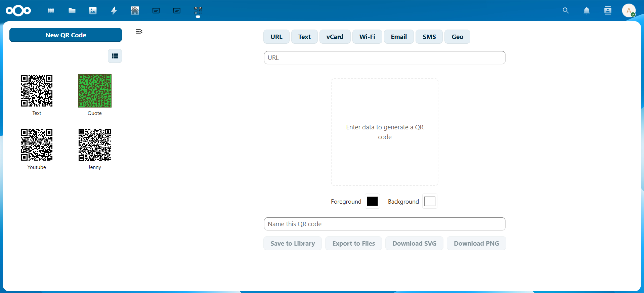
Task: Open the Dashboard app icon
Action: [x=51, y=11]
